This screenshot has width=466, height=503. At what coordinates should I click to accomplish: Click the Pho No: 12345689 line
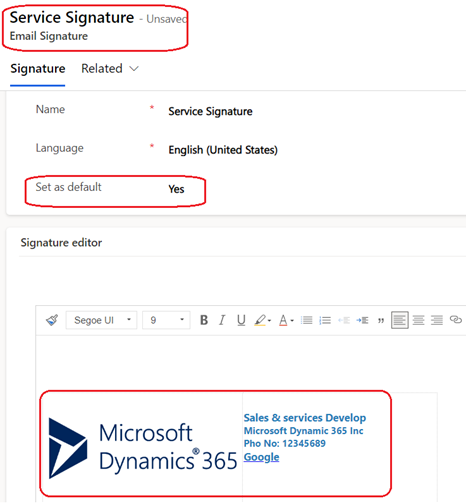coord(285,444)
